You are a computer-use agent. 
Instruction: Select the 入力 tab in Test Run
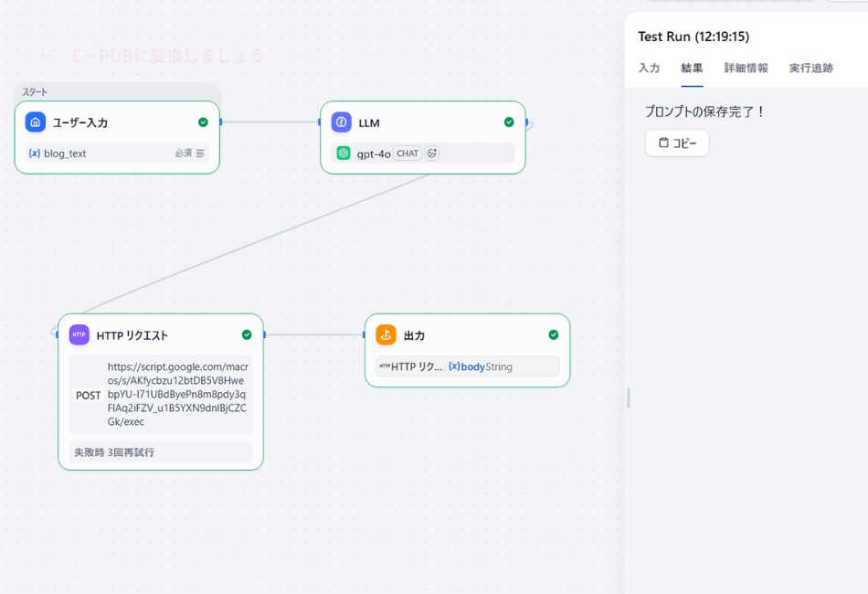coord(649,69)
